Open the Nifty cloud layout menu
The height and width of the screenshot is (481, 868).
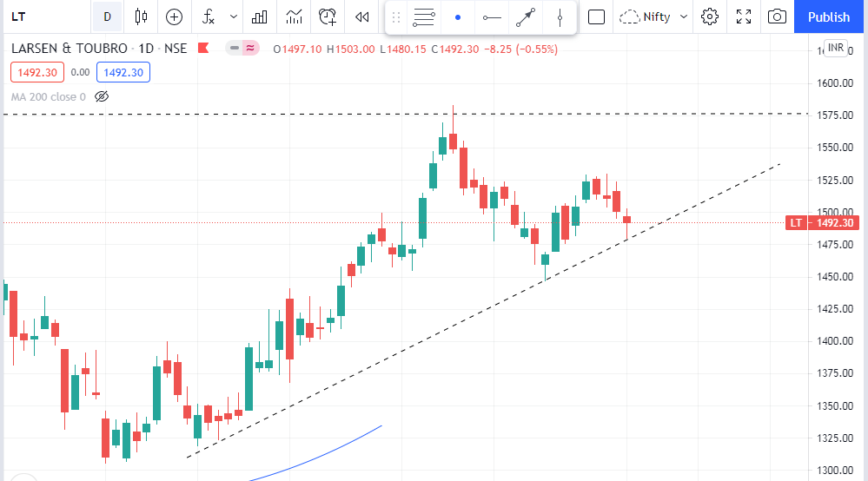click(645, 17)
